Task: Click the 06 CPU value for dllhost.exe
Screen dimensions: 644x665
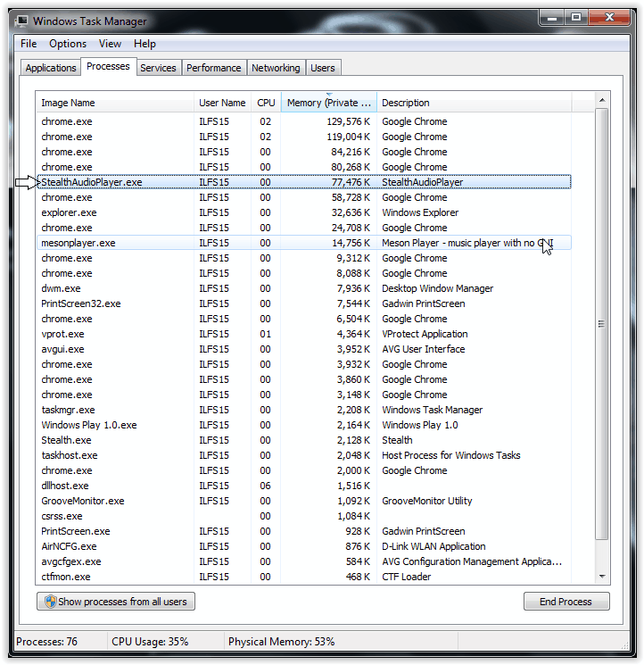Action: tap(265, 486)
